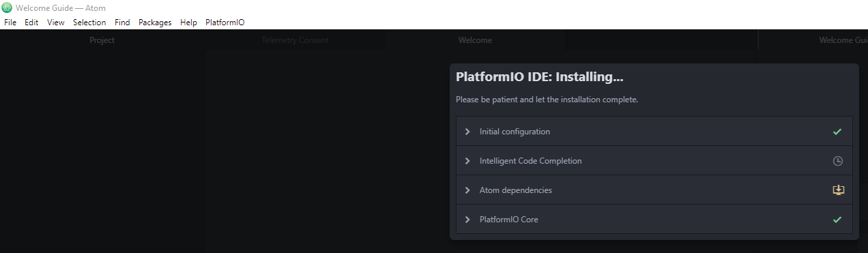Screen dimensions: 868x253
Task: Open the PlatformIO menu
Action: pyautogui.click(x=225, y=23)
